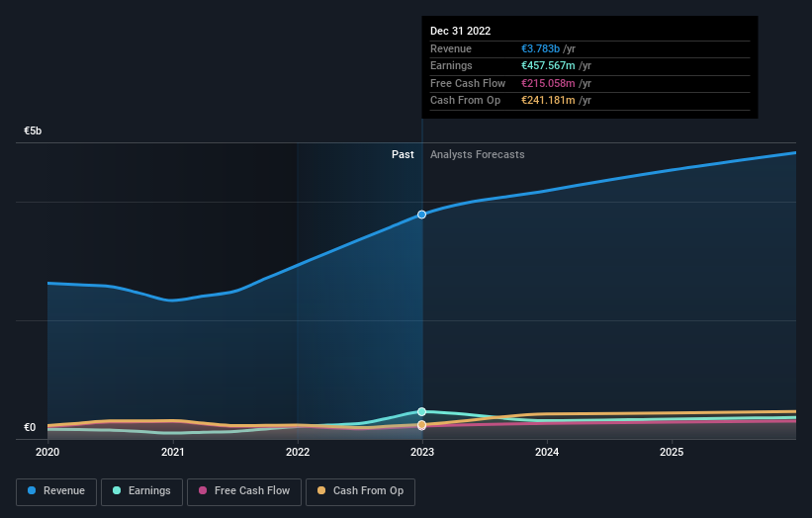Viewport: 812px width, 518px height.
Task: Click the Cash From Op data point marker
Action: [x=422, y=425]
